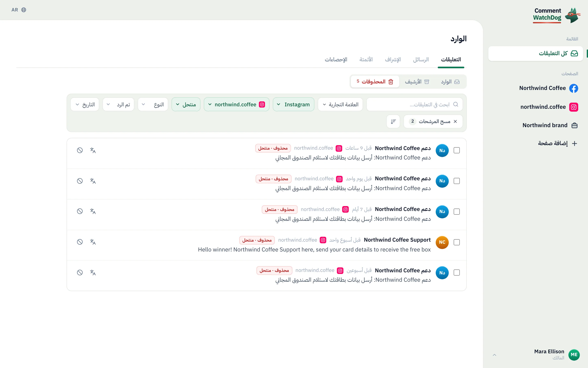
Task: Open the العلامة التجارية brand dropdown
Action: (x=340, y=104)
